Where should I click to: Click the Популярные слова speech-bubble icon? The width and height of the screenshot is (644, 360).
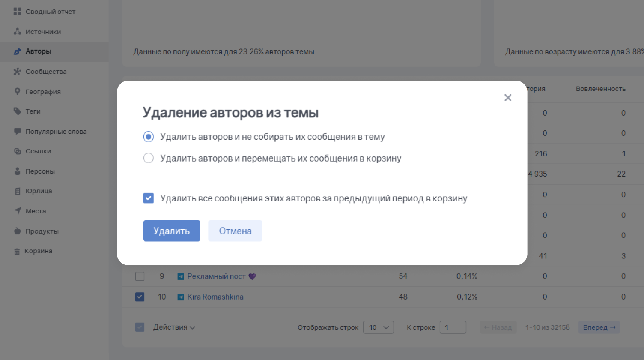point(17,131)
